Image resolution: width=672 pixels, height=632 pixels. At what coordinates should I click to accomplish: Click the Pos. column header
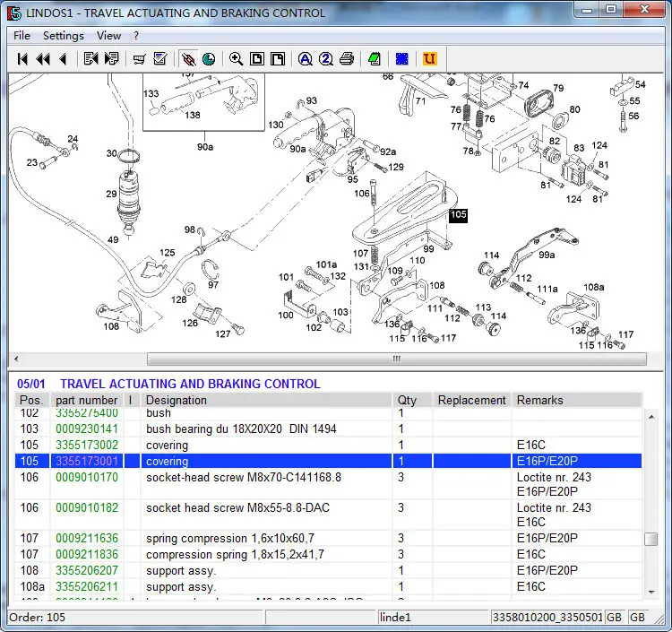(x=32, y=400)
